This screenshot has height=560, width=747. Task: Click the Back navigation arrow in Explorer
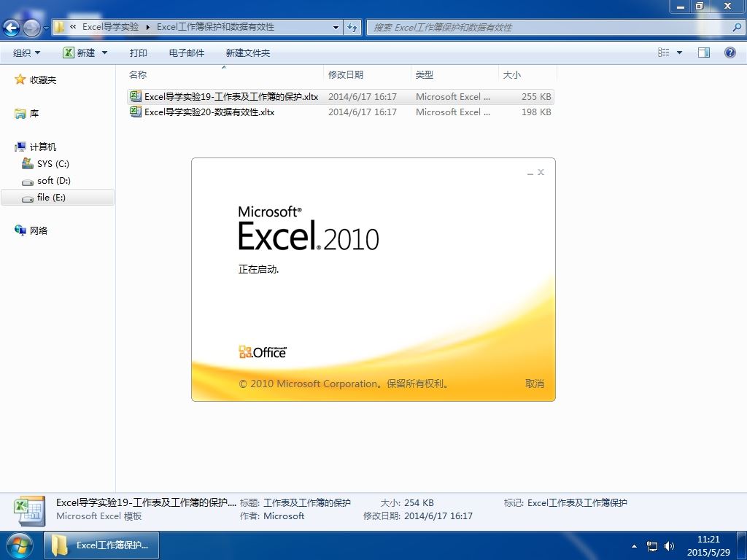[12, 28]
